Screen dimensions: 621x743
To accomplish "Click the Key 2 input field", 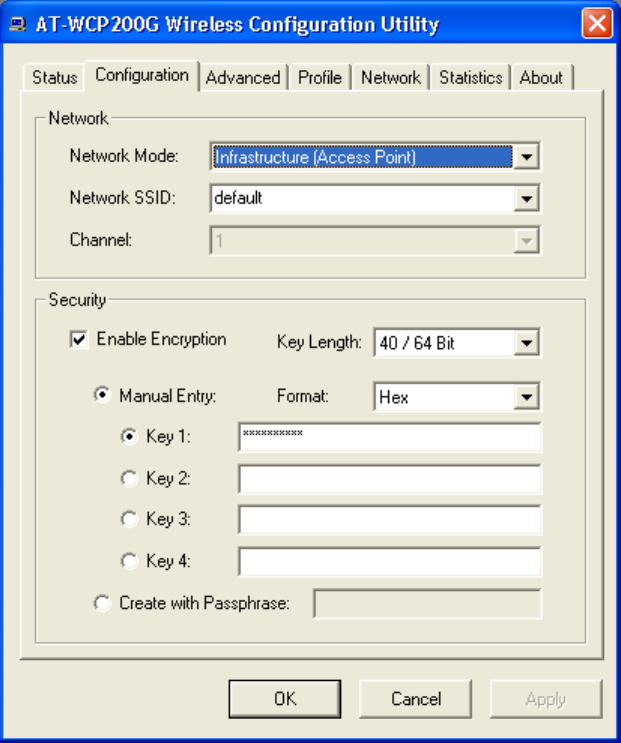I will tap(389, 479).
